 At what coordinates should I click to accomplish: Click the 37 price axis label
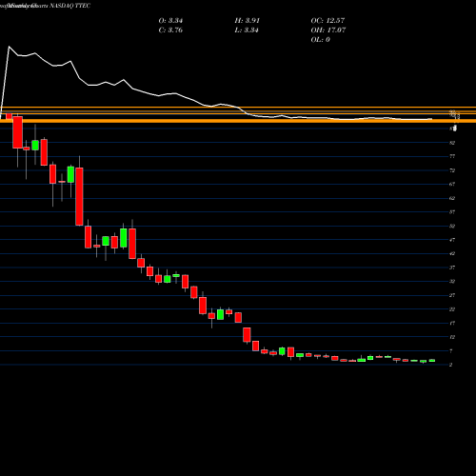click(452, 268)
